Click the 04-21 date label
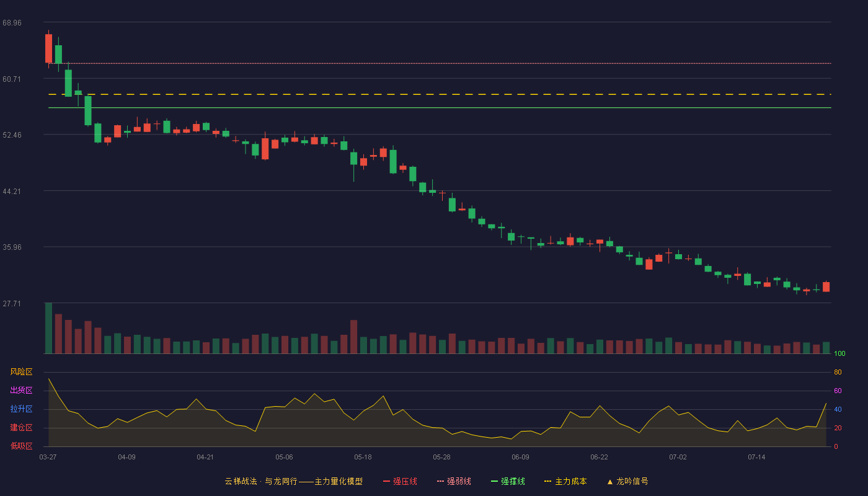 [205, 457]
